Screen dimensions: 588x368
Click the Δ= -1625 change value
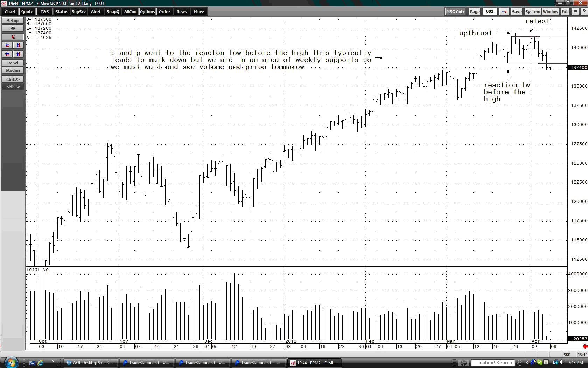pyautogui.click(x=39, y=38)
